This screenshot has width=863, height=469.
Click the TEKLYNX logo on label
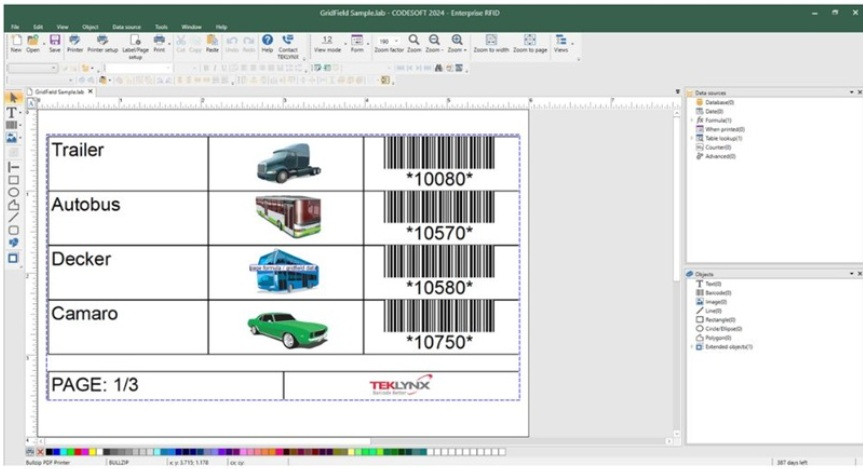point(401,385)
